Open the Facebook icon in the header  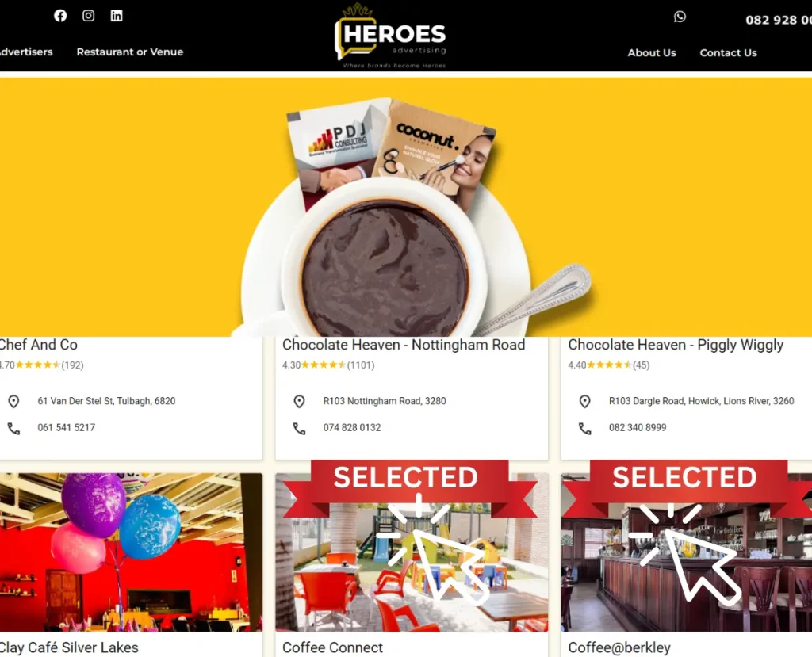click(60, 16)
